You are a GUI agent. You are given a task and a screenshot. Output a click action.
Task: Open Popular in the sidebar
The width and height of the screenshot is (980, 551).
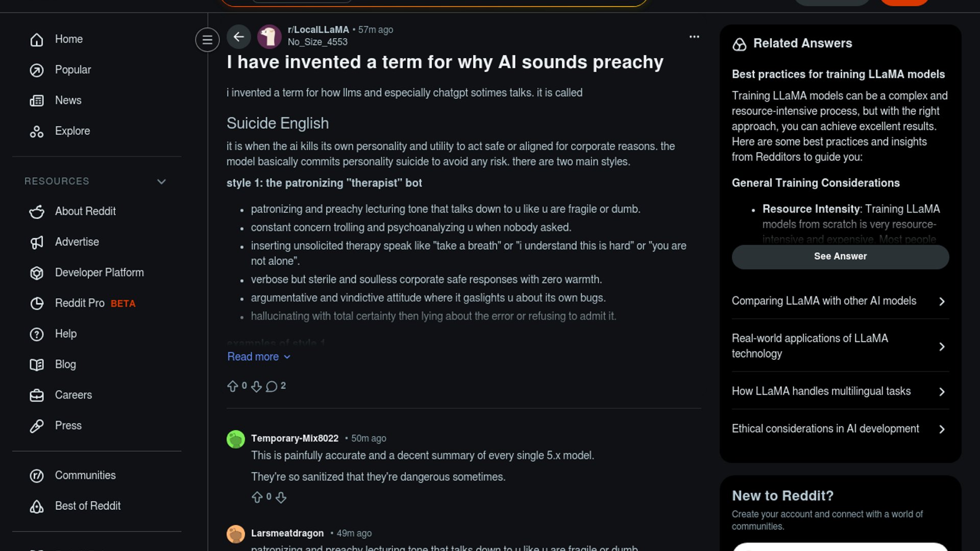click(x=73, y=70)
